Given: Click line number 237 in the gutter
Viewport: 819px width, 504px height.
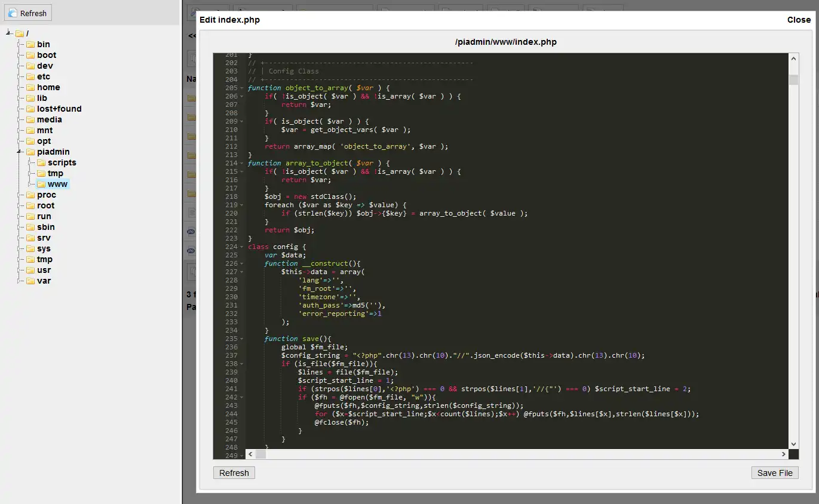Looking at the screenshot, I should tap(231, 355).
